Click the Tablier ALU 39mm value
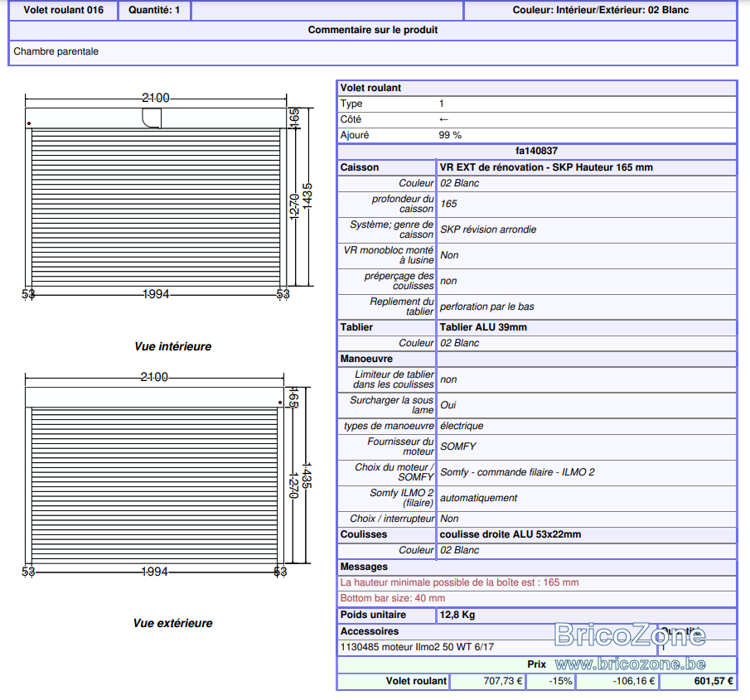 pyautogui.click(x=483, y=327)
